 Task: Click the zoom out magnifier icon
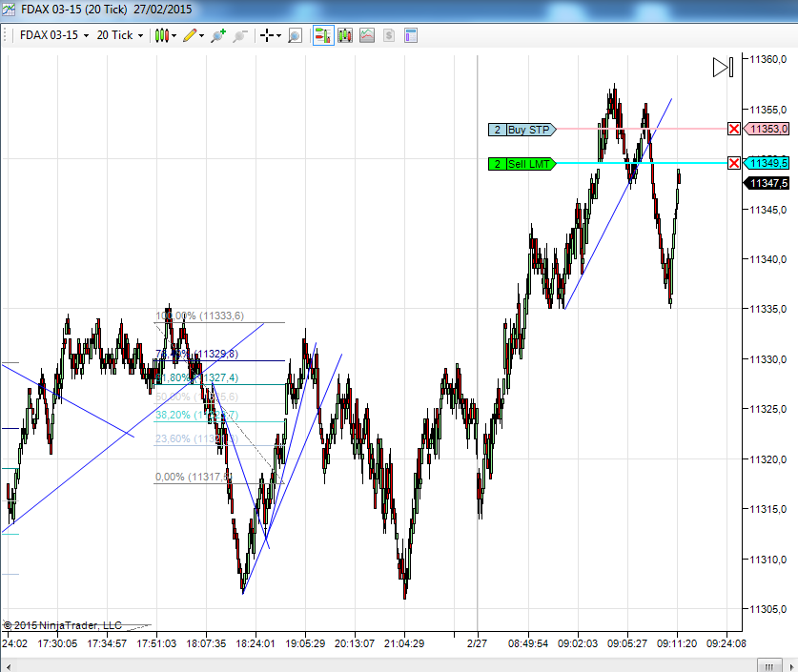[239, 35]
